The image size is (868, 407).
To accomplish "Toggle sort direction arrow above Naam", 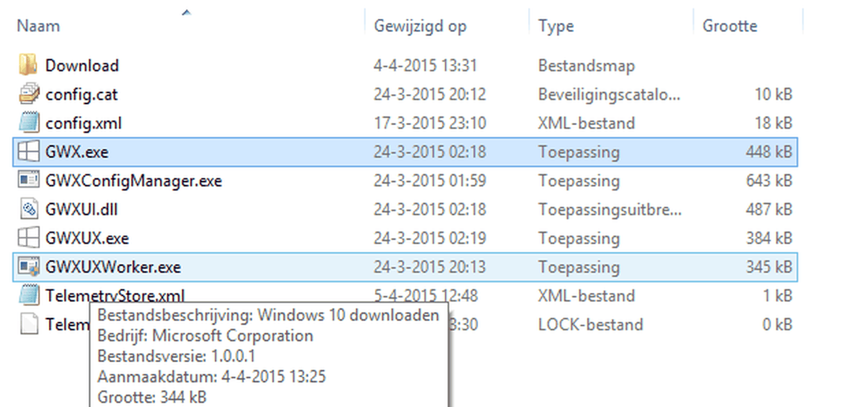I will (186, 12).
